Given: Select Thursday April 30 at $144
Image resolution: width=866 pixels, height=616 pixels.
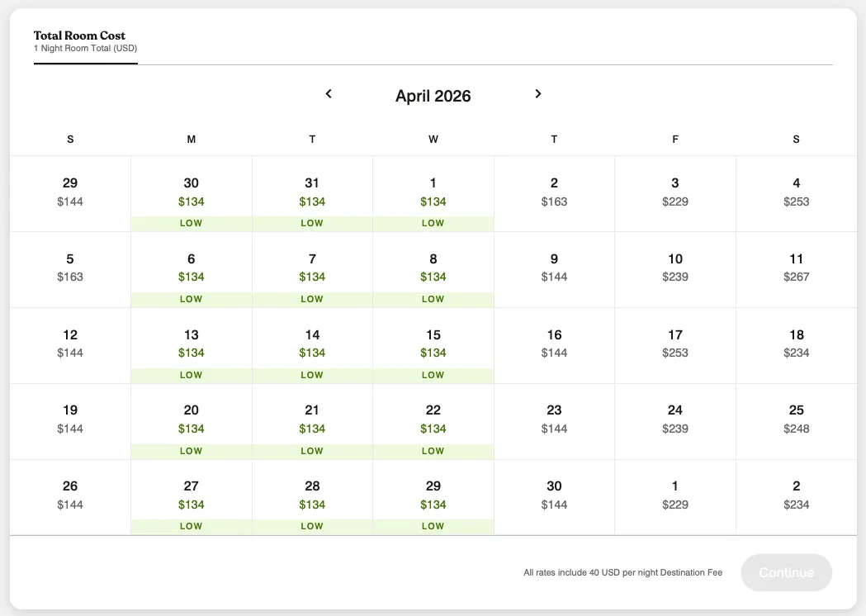Looking at the screenshot, I should (x=554, y=497).
